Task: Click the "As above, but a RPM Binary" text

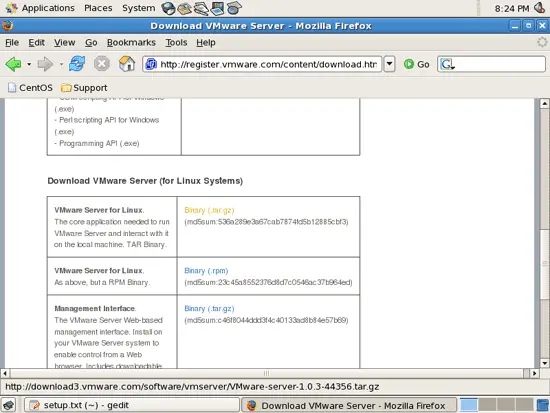Action: 102,282
